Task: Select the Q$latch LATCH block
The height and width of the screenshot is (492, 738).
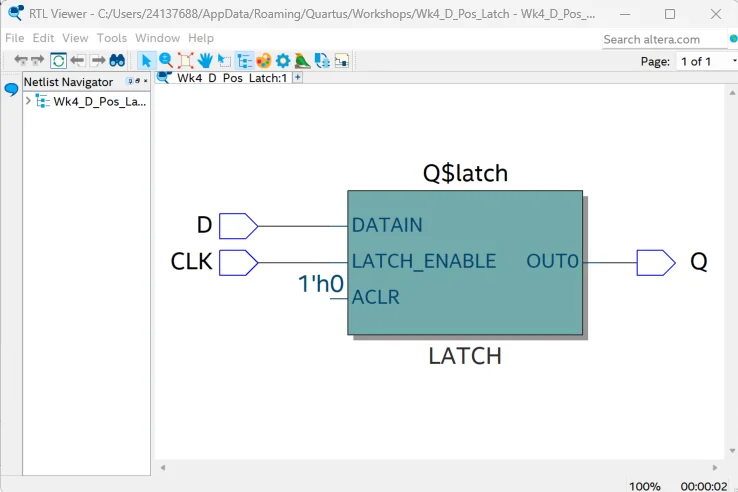Action: pyautogui.click(x=465, y=263)
